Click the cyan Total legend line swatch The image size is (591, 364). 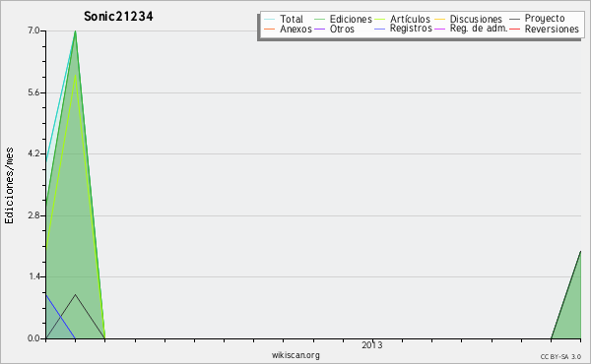[270, 19]
